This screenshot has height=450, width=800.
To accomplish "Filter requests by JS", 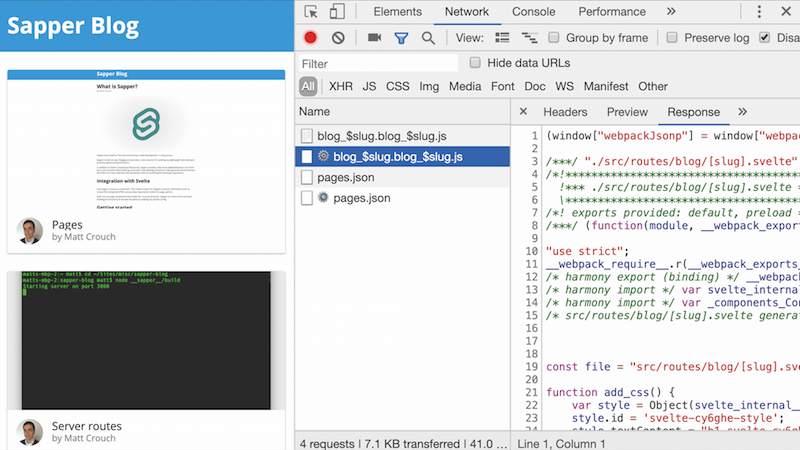I will (x=369, y=86).
